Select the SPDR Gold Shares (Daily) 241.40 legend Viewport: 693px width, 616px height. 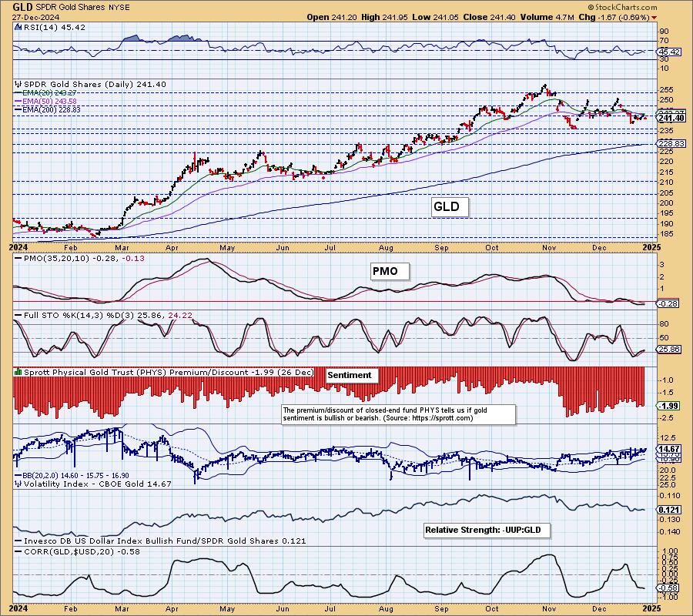95,84
